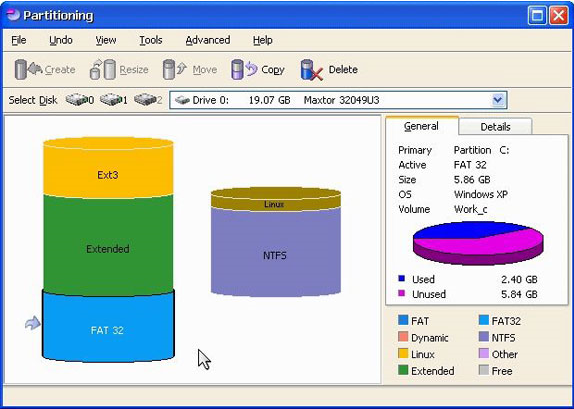Open the Tools menu
574x409 pixels.
click(x=150, y=40)
